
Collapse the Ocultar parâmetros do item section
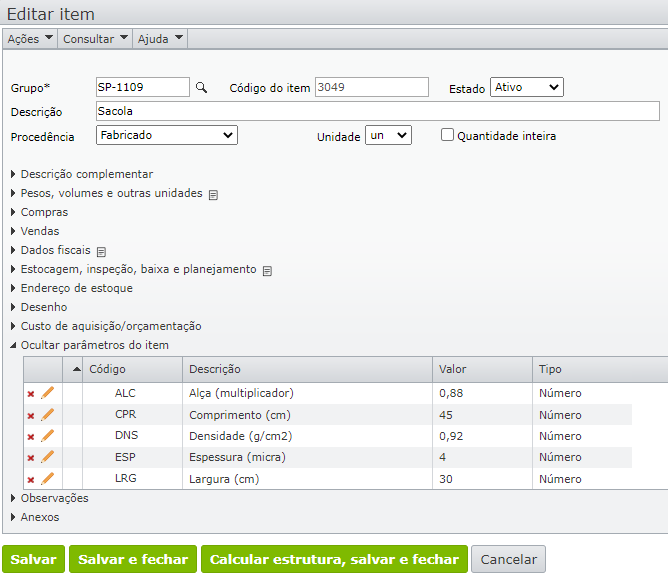coord(94,345)
